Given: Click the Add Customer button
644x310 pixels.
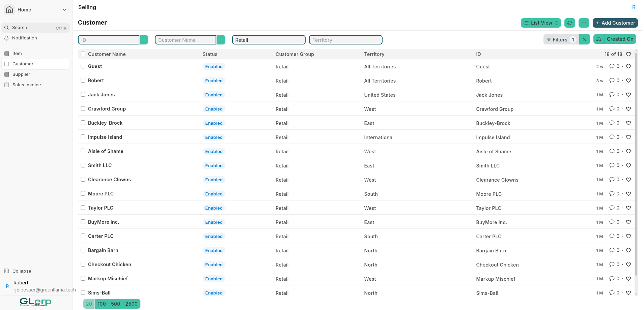Looking at the screenshot, I should [x=615, y=23].
